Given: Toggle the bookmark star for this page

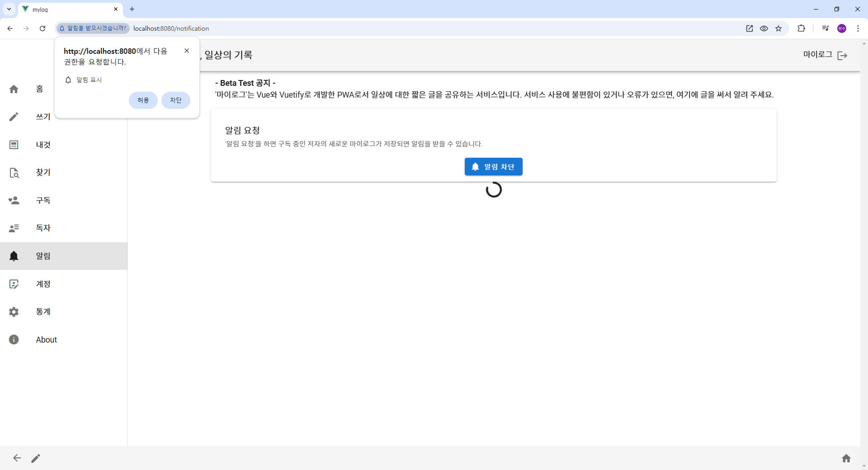Looking at the screenshot, I should click(779, 28).
